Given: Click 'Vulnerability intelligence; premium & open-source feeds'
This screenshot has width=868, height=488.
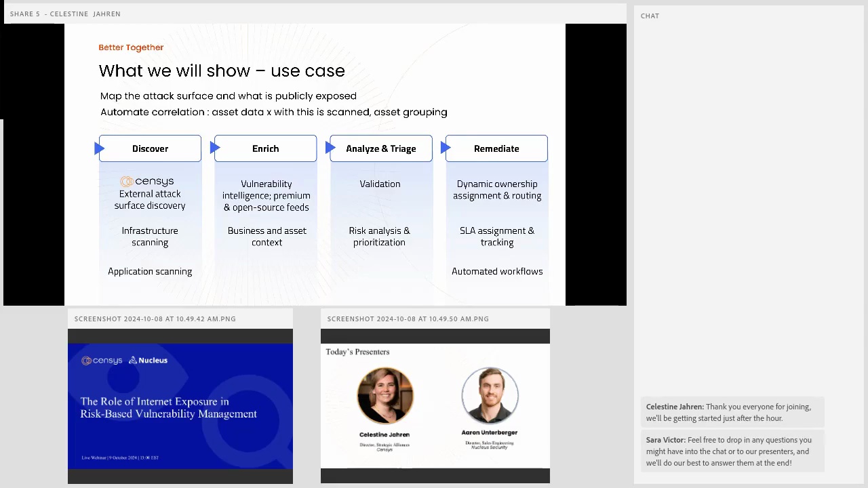Looking at the screenshot, I should pos(267,196).
